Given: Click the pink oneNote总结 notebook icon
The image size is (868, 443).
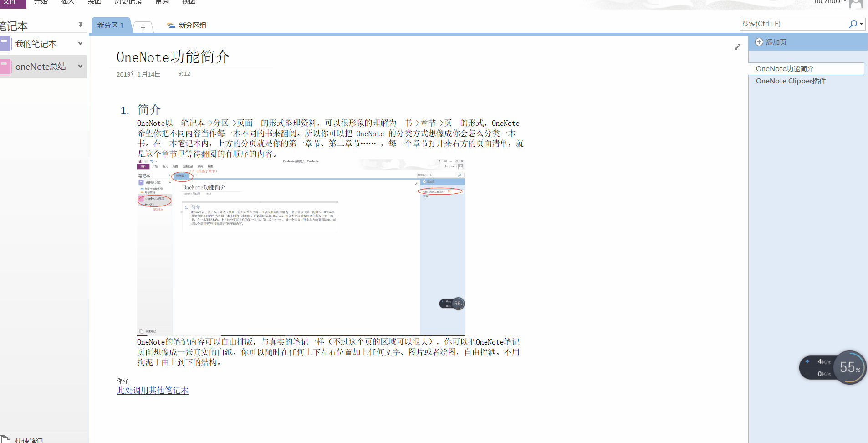Looking at the screenshot, I should point(5,67).
